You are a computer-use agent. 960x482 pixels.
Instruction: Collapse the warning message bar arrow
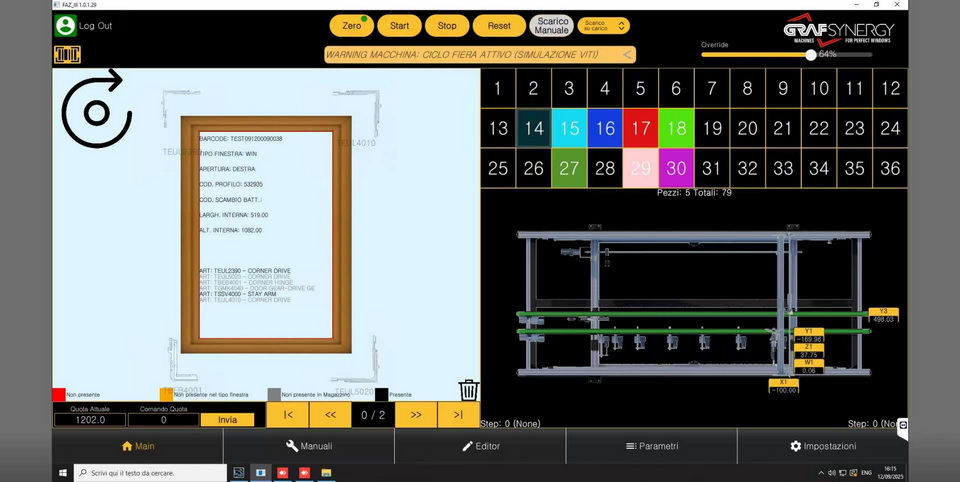click(x=627, y=55)
